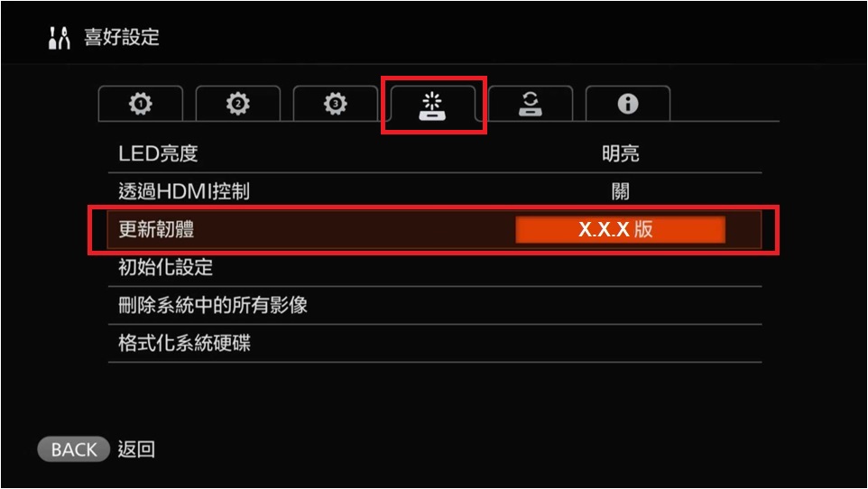Open settings tab with gear number 2
This screenshot has width=868, height=489.
pos(238,104)
